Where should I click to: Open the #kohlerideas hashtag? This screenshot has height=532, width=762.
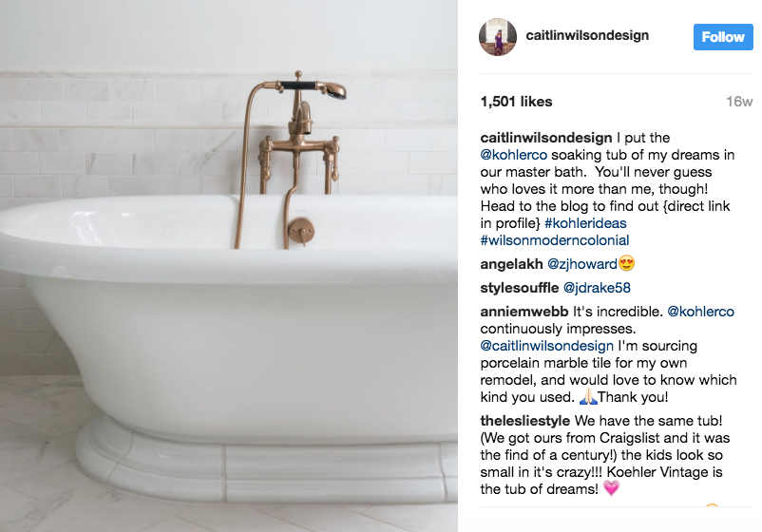(585, 223)
